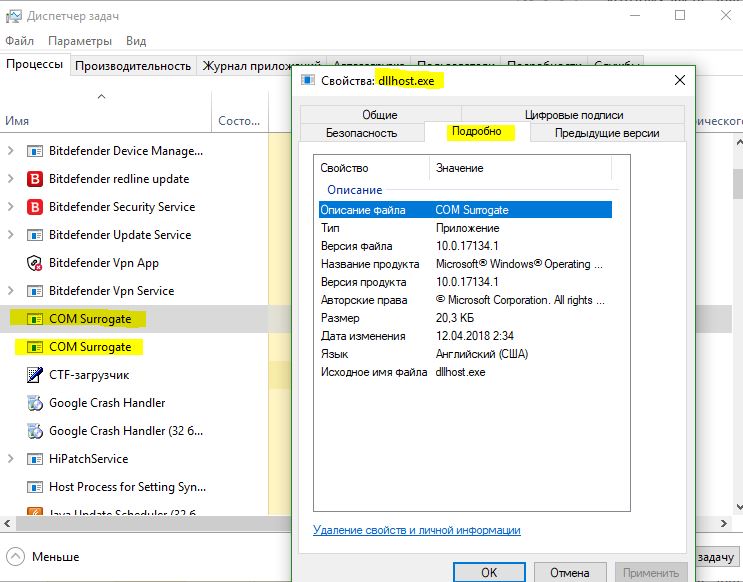Expand the Bitdefender Update Service group
This screenshot has height=582, width=743.
(x=10, y=235)
